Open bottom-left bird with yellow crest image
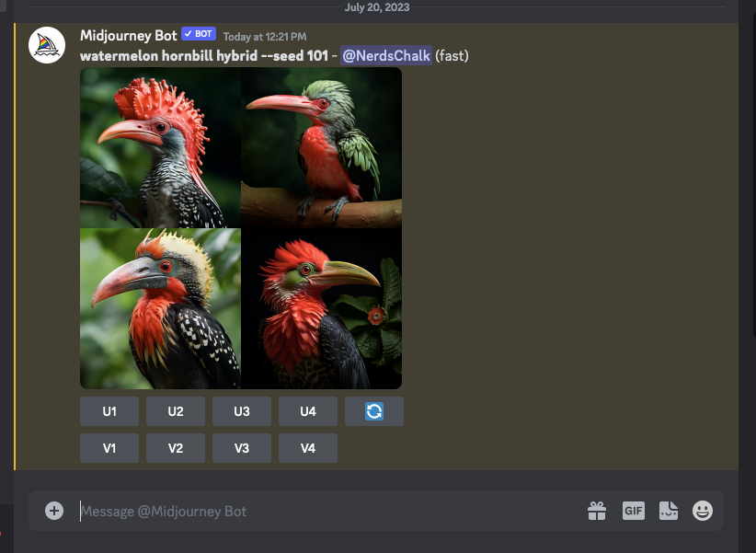The width and height of the screenshot is (756, 553). click(x=161, y=309)
